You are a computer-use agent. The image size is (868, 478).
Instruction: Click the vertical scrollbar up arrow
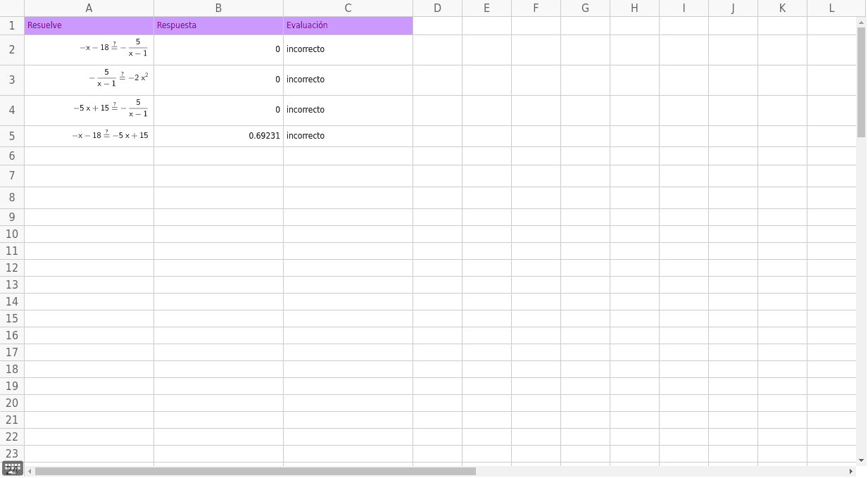pyautogui.click(x=862, y=23)
